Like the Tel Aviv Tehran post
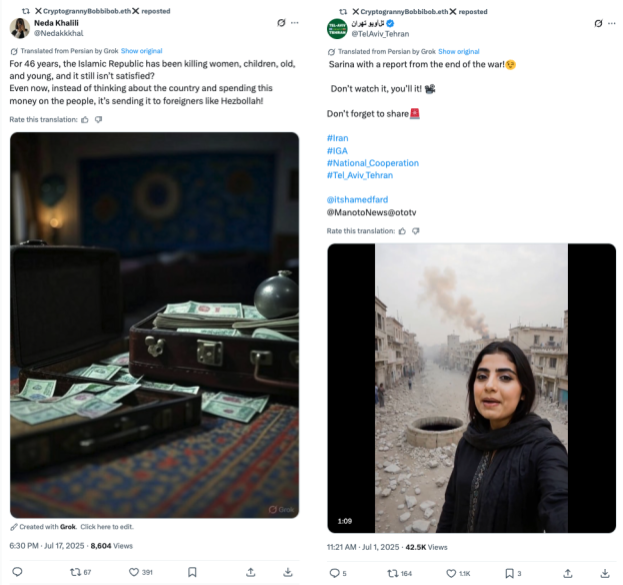The image size is (623, 585). (451, 573)
